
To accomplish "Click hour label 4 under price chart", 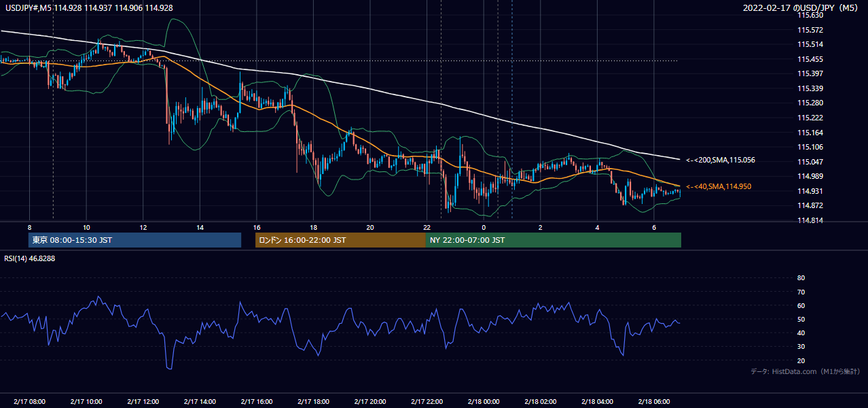I will pos(597,227).
